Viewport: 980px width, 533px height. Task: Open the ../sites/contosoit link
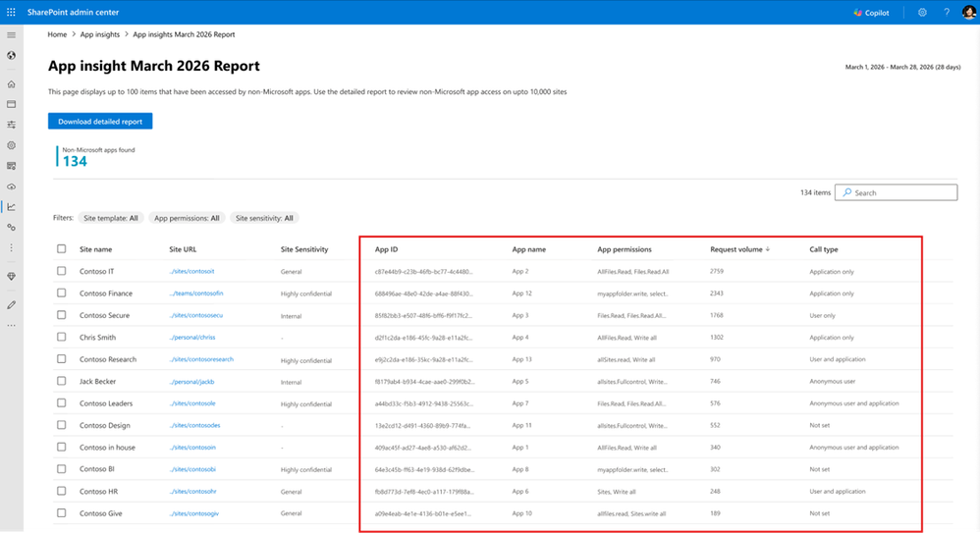click(x=191, y=271)
